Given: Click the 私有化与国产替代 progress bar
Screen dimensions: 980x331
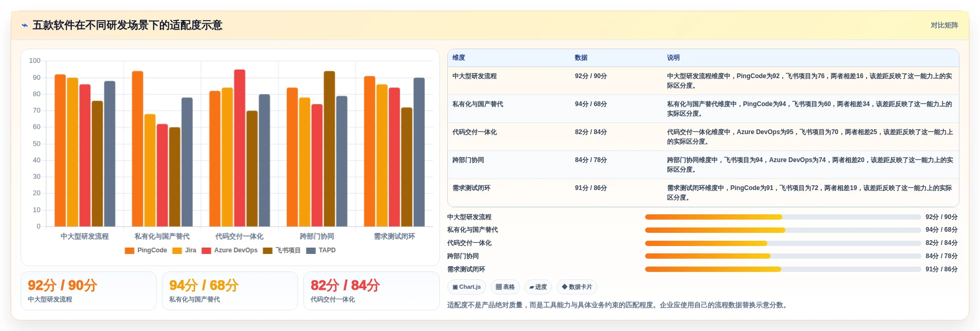Looking at the screenshot, I should pyautogui.click(x=783, y=230).
